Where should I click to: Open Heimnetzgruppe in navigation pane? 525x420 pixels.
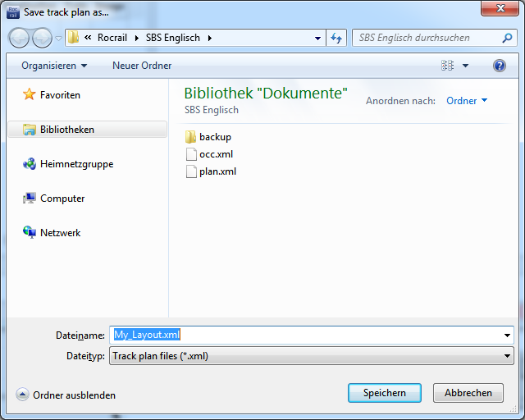[x=76, y=164]
